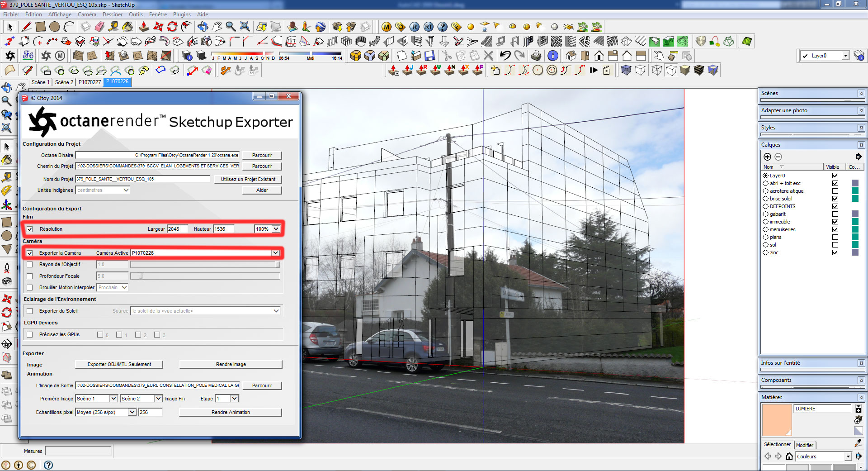Select the Tape Measure tool

pos(113,27)
